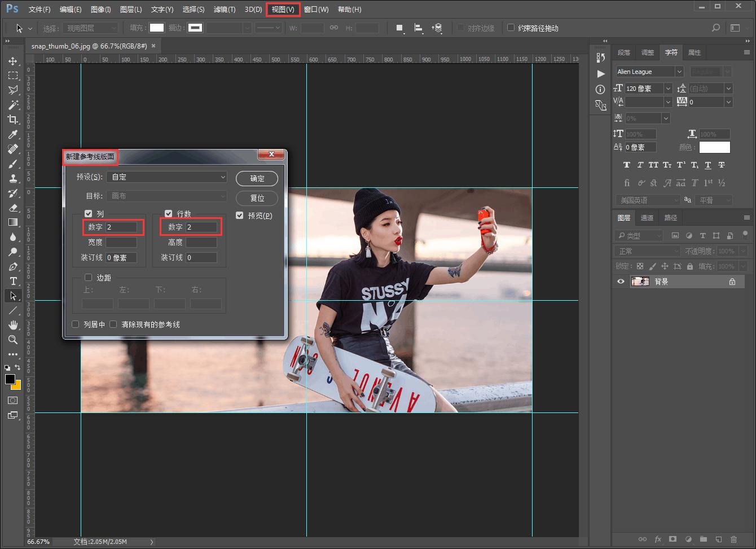
Task: Open the Alien League font dropdown
Action: point(679,72)
